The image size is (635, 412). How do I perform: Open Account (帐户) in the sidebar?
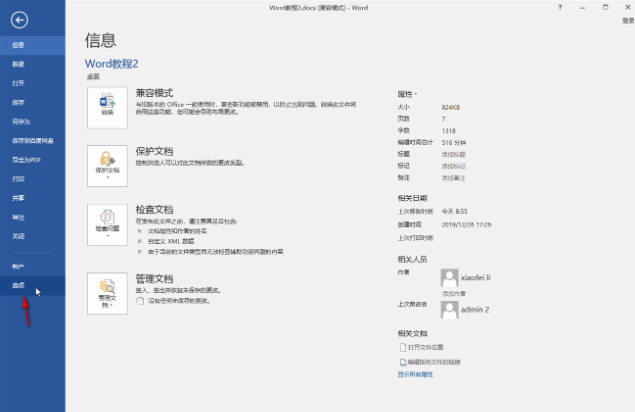tap(32, 266)
